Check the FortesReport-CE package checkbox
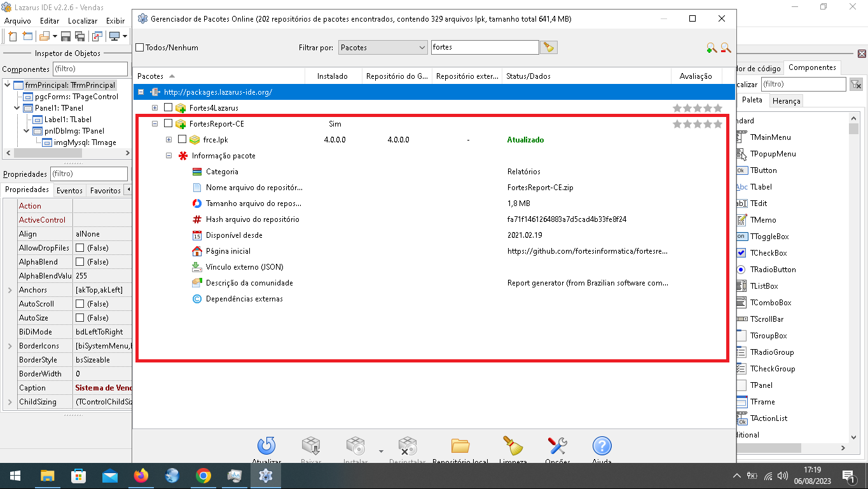Viewport: 868px width, 489px height. [169, 123]
